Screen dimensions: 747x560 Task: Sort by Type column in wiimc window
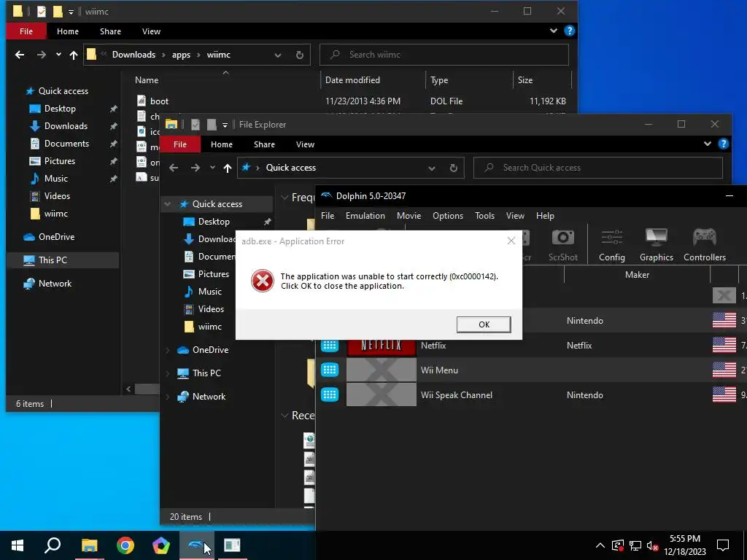[438, 80]
